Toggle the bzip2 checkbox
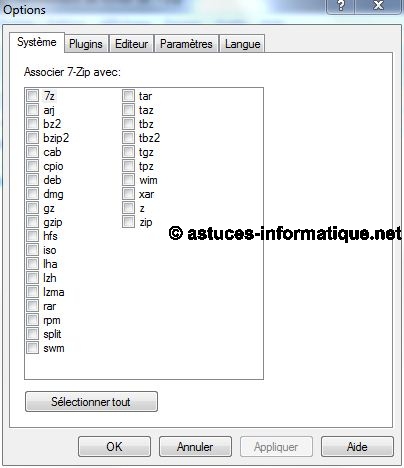Screen dimensions: 404x468 [33, 138]
